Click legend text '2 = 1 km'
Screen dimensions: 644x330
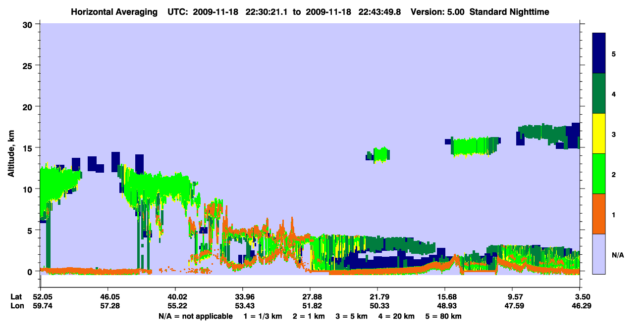(308, 316)
